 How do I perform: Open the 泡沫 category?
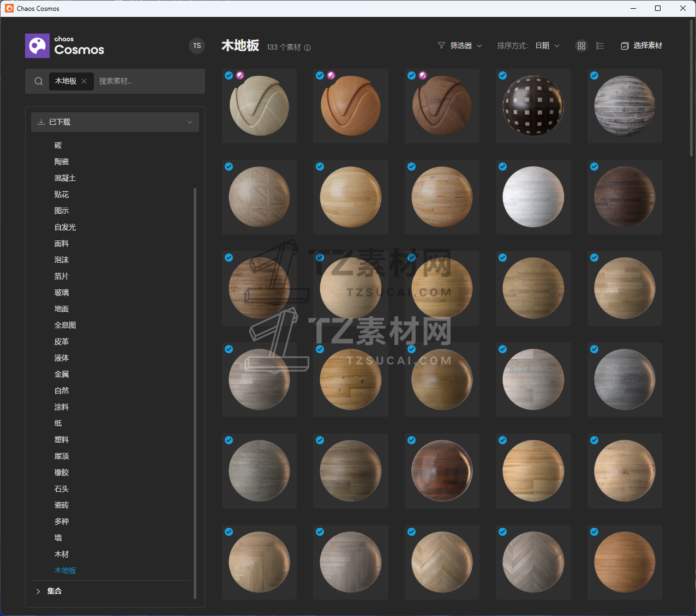click(62, 260)
